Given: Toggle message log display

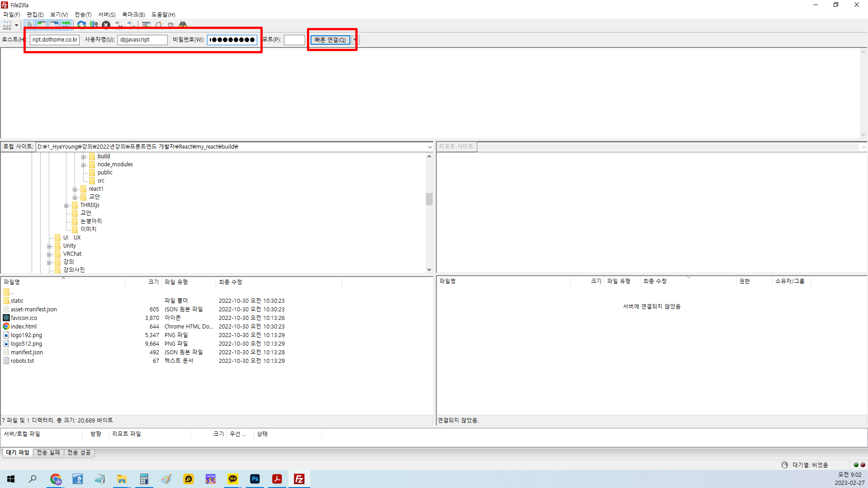Looking at the screenshot, I should click(x=30, y=24).
